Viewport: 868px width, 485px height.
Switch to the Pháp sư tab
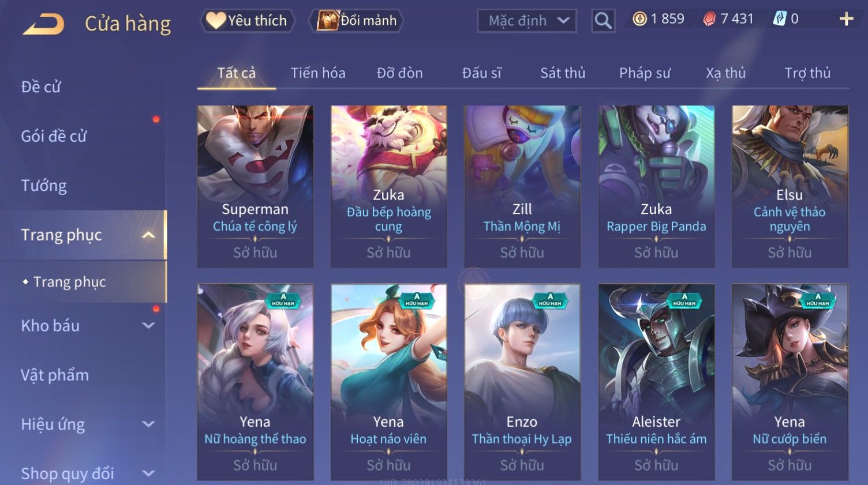[x=645, y=73]
